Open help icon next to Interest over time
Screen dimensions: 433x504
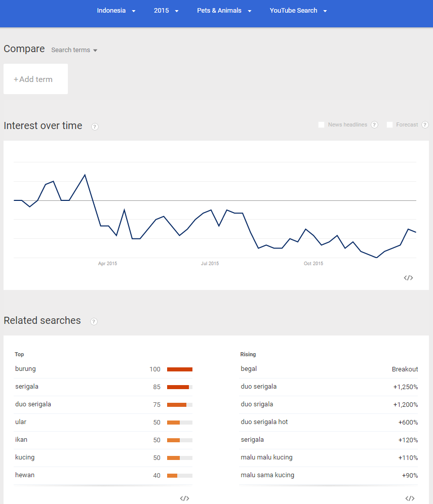click(95, 127)
